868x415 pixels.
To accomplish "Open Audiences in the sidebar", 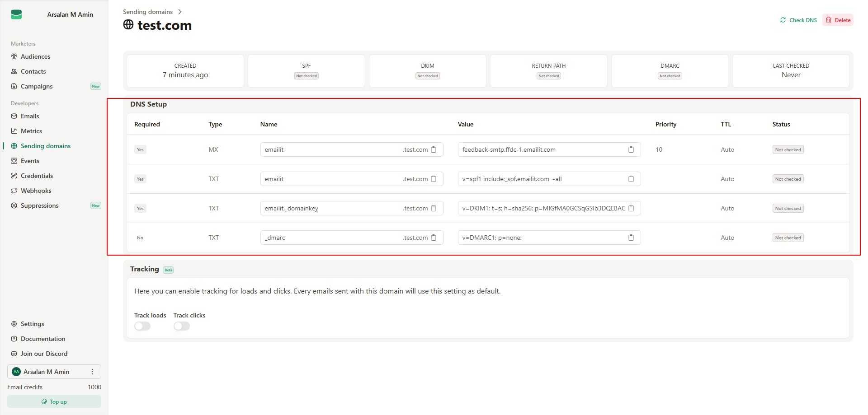I will pos(35,56).
